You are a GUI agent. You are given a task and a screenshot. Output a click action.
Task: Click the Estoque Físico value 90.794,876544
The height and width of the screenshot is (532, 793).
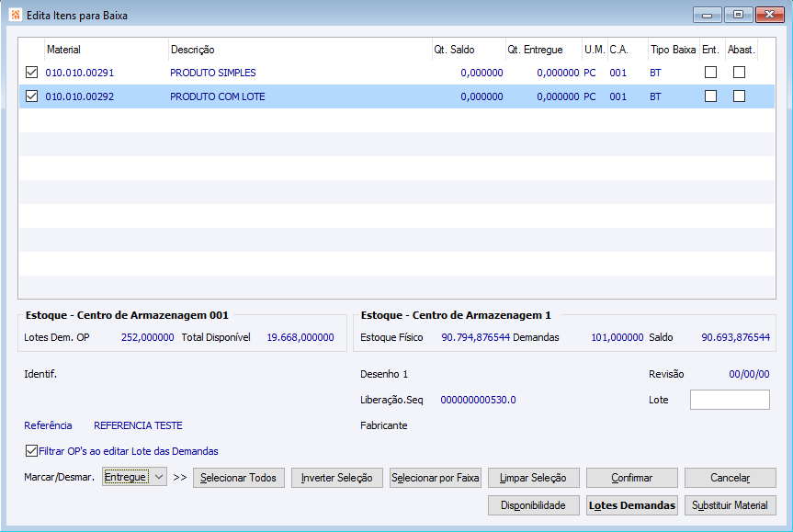475,337
